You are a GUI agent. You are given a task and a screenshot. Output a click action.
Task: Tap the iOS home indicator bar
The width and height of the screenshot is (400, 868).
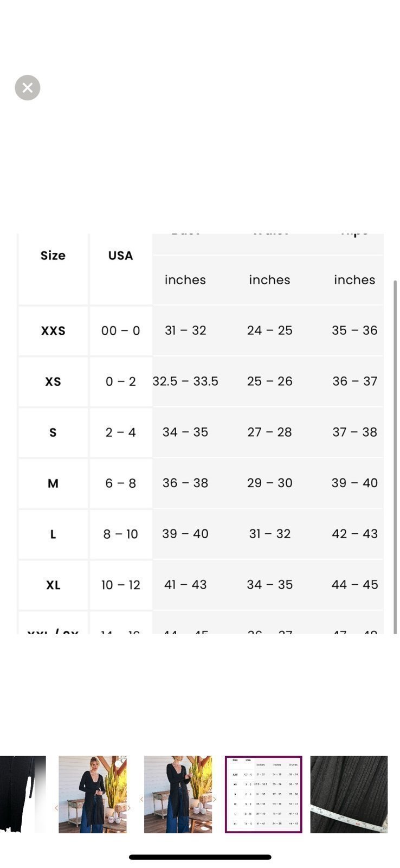coord(200,857)
